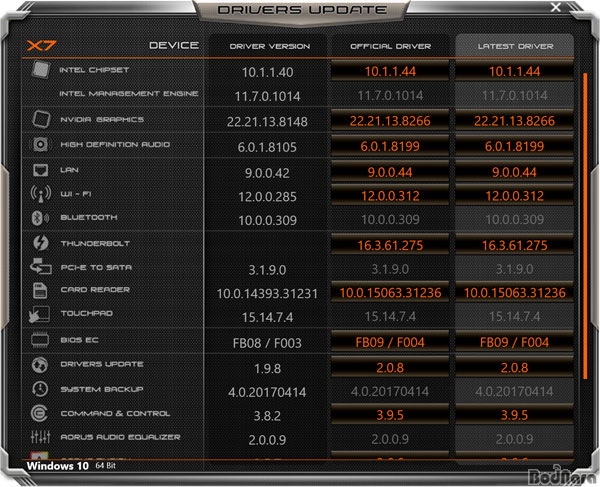Select the Latest Driver column tab
The width and height of the screenshot is (600, 487).
(x=515, y=46)
